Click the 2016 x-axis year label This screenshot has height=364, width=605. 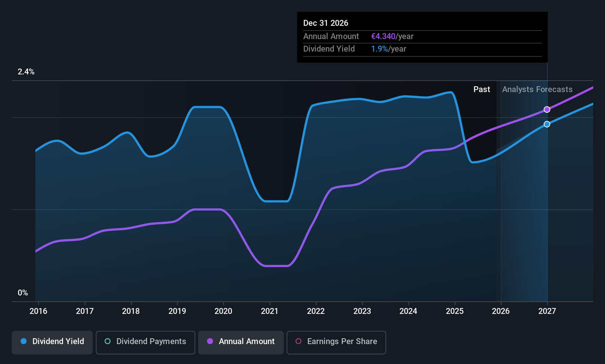38,311
